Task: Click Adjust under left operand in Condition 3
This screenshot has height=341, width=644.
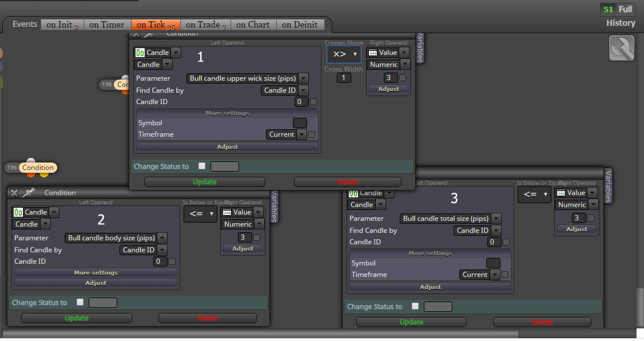Action: (431, 287)
